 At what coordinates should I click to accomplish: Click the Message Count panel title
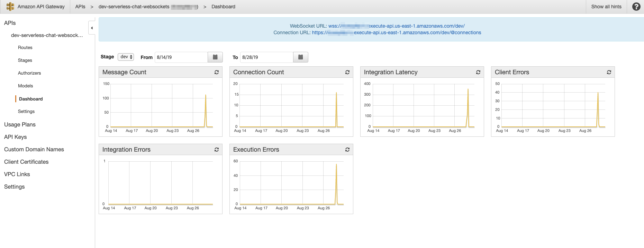point(124,72)
